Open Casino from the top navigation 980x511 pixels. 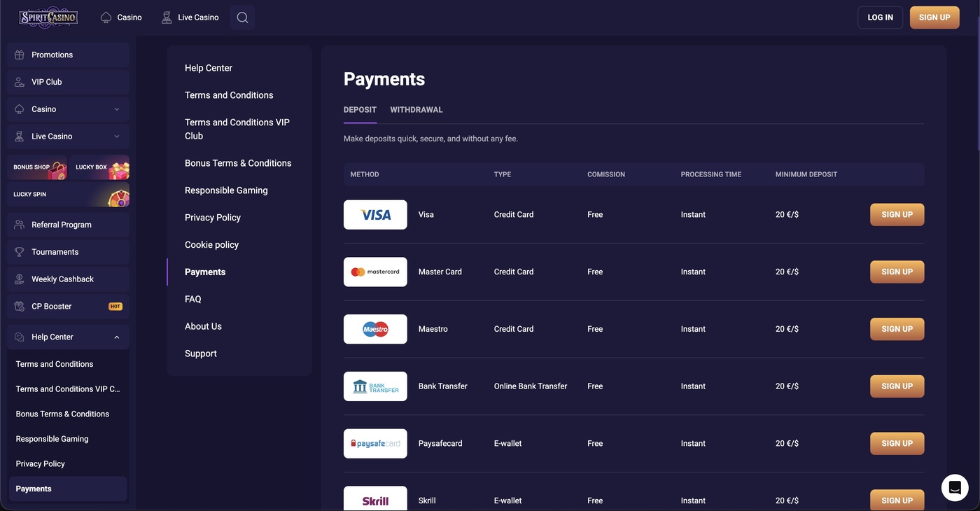[121, 17]
